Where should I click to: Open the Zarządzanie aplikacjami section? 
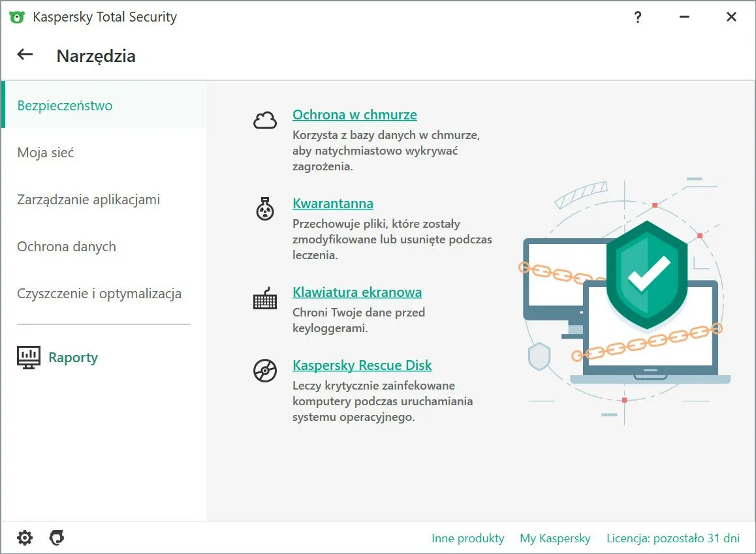tap(104, 200)
